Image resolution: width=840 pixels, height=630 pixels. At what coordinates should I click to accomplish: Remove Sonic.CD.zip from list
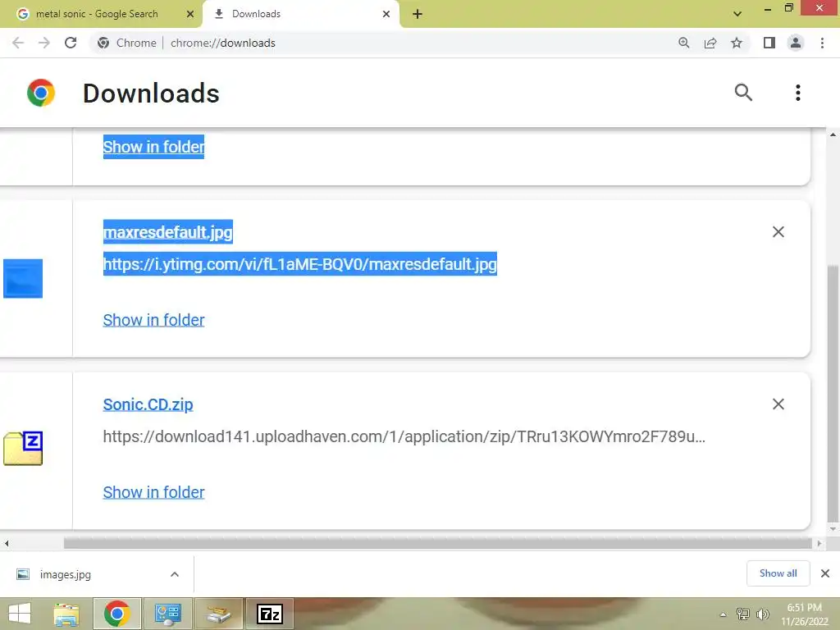pyautogui.click(x=778, y=404)
